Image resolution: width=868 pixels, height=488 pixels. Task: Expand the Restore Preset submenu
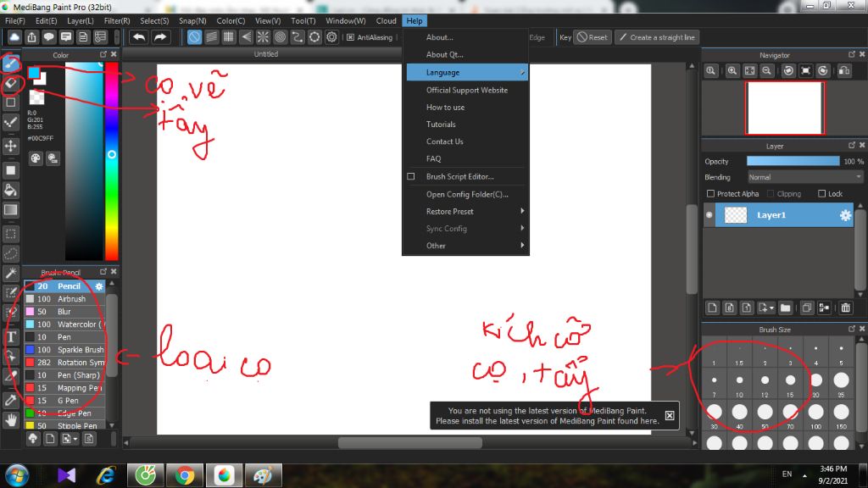click(465, 211)
